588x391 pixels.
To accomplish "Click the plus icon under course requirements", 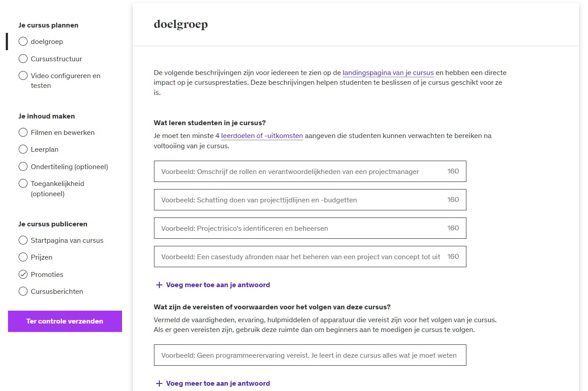I will [159, 383].
